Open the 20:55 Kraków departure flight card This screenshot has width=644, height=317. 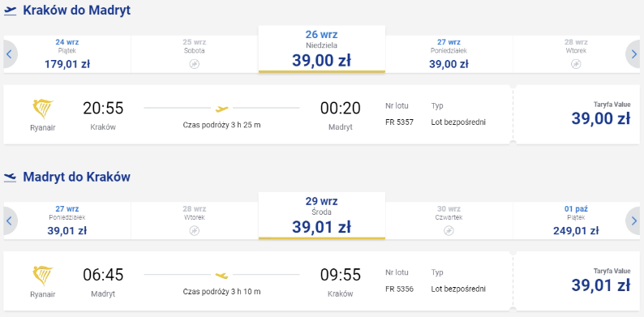258,114
